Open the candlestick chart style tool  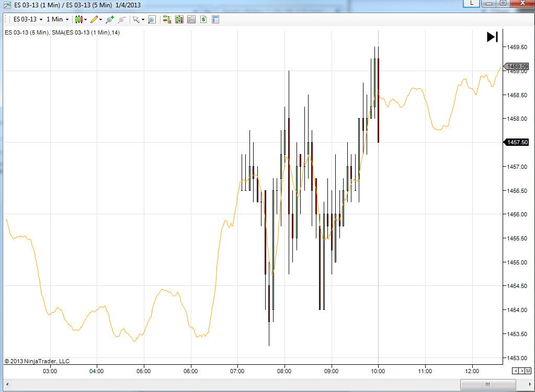(x=78, y=19)
